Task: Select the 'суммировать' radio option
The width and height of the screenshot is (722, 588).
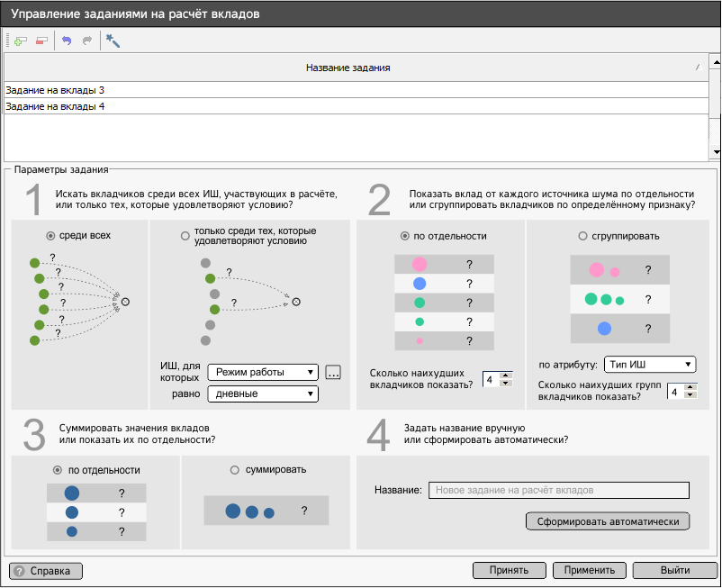Action: pos(236,469)
